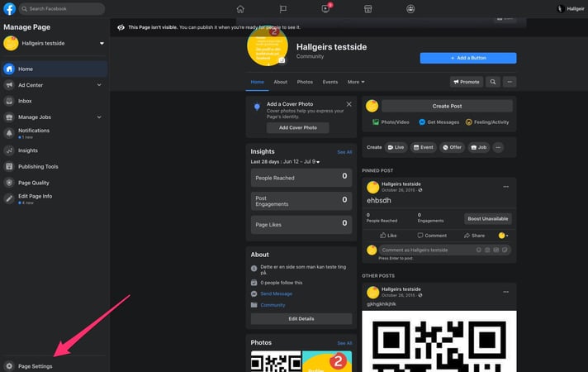Open the Watch video icon in top bar

tap(325, 8)
